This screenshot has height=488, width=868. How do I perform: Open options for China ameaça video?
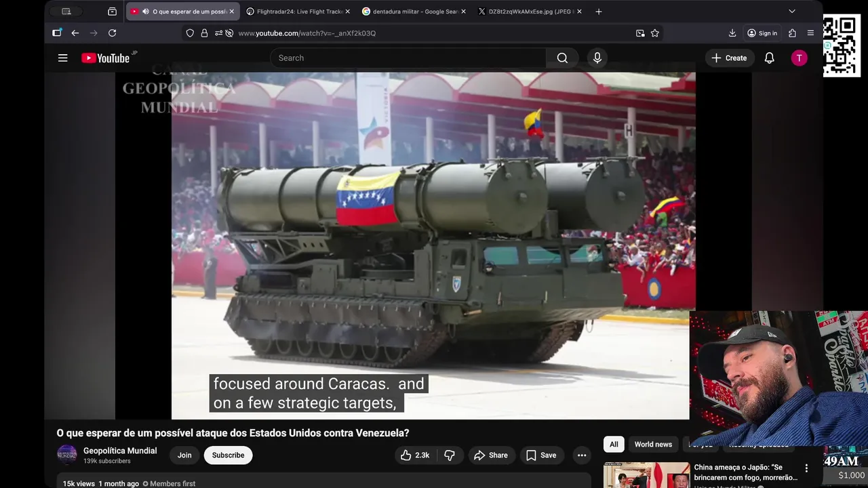[806, 468]
